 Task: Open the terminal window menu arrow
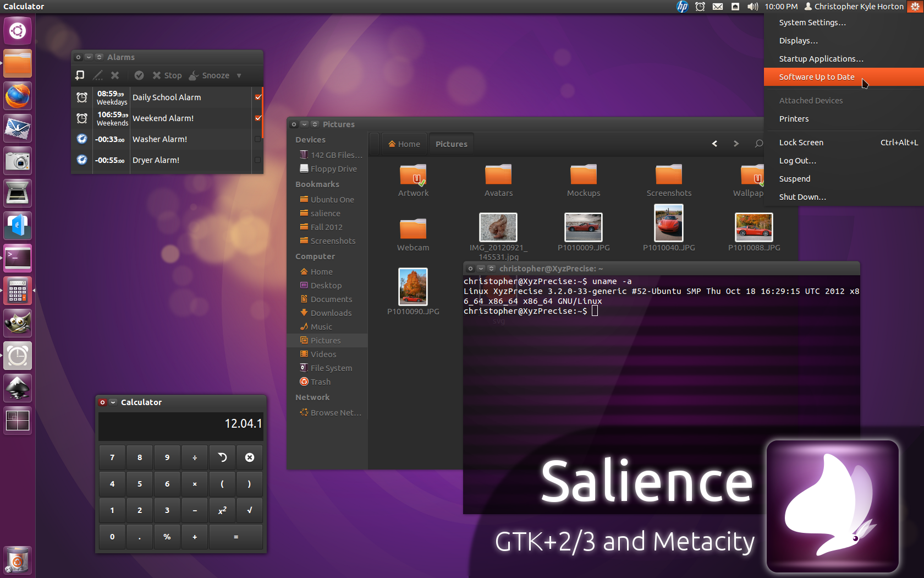coord(481,269)
